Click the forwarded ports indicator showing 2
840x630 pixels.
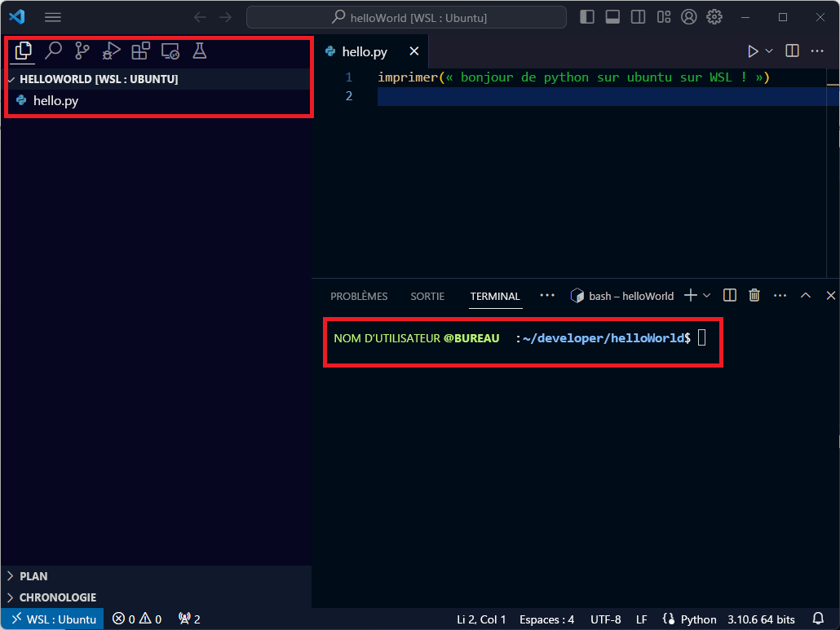pos(189,619)
